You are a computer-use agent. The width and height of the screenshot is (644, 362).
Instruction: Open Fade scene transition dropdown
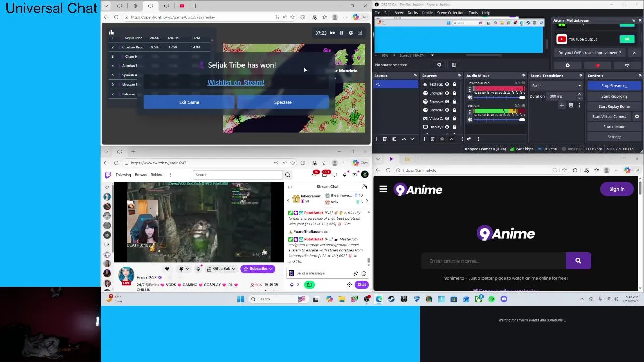pyautogui.click(x=556, y=86)
